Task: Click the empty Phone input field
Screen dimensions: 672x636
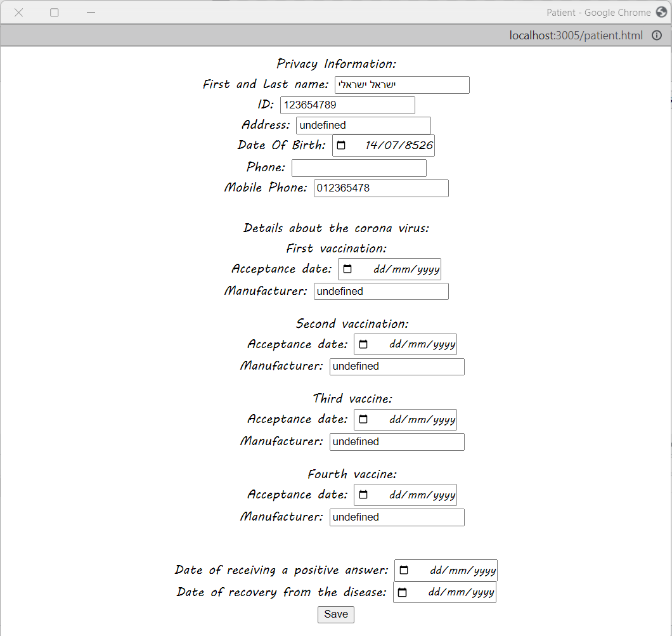Action: pos(359,167)
